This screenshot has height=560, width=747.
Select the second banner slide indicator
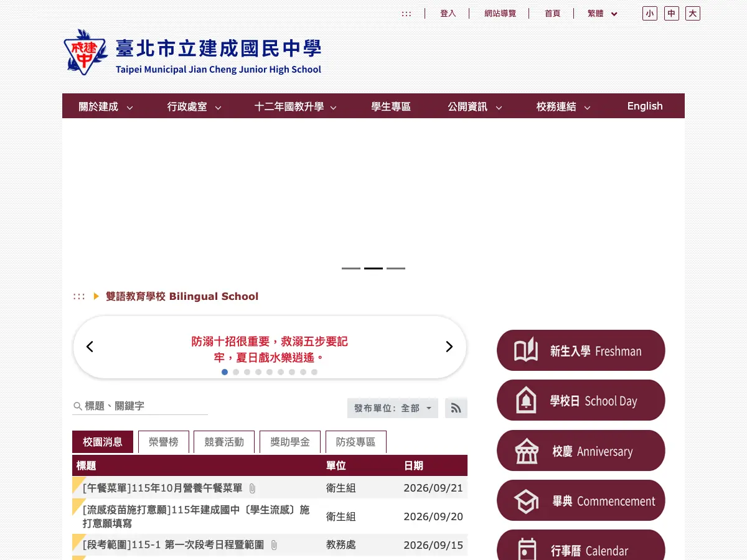point(374,268)
